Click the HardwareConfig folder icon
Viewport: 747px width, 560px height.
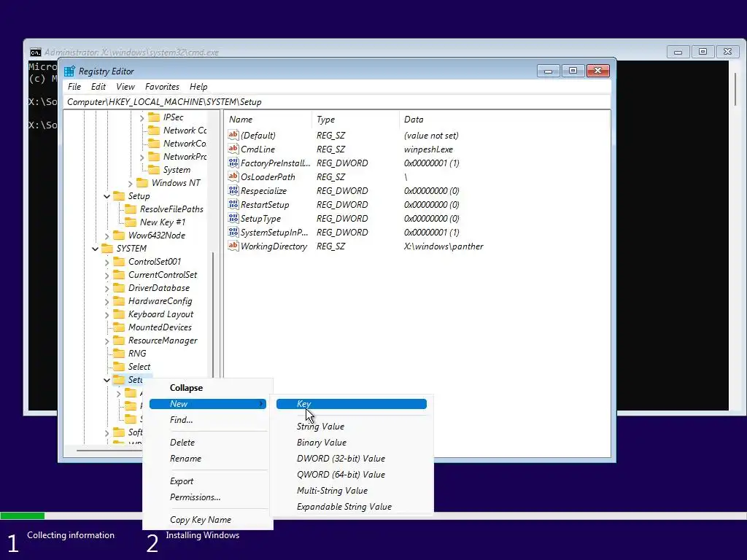point(119,301)
